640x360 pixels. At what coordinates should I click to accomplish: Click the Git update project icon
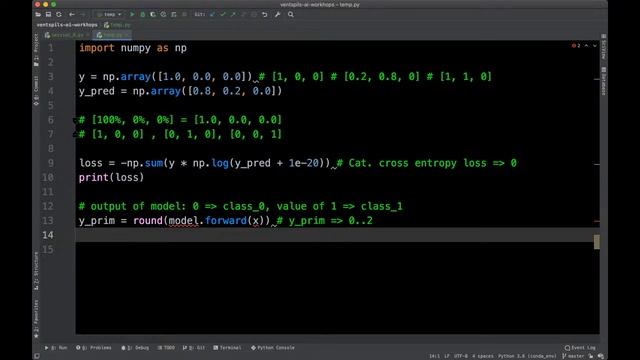tap(212, 14)
